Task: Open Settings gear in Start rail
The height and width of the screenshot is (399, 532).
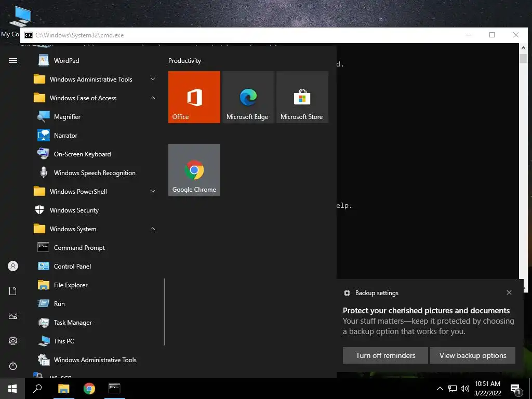Action: pos(13,341)
